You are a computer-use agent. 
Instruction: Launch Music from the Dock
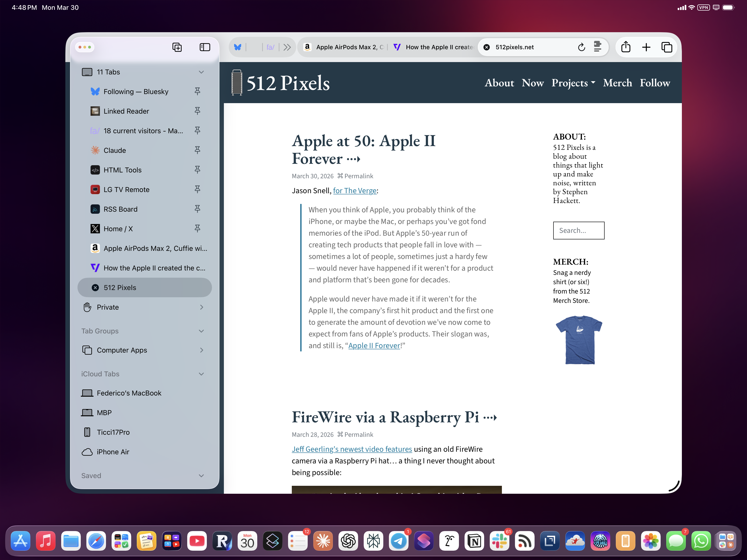click(46, 541)
